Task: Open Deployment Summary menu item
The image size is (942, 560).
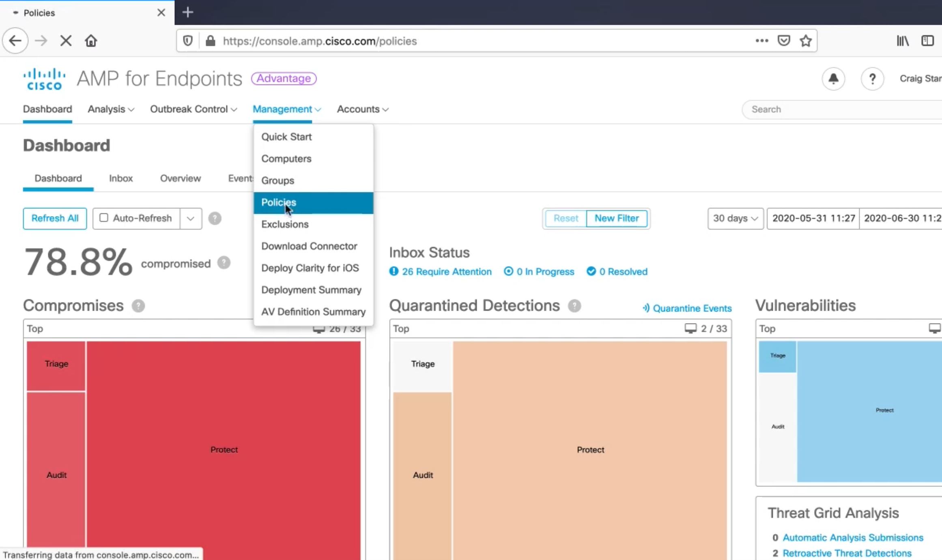Action: [313, 290]
